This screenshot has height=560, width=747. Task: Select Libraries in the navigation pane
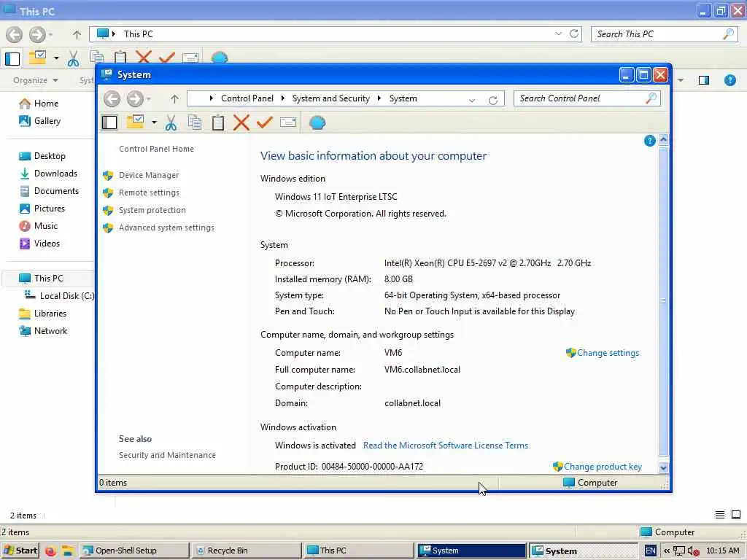pyautogui.click(x=50, y=314)
